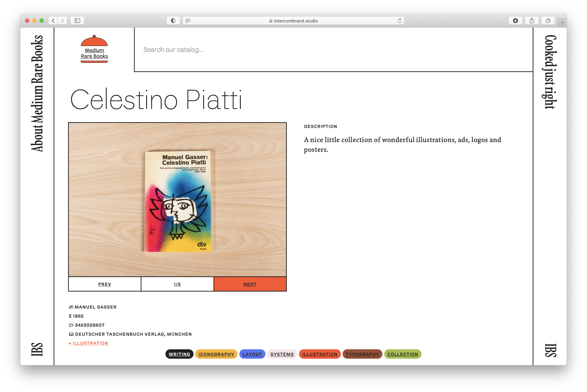Image resolution: width=587 pixels, height=392 pixels.
Task: Minimize the window with yellow button
Action: (x=35, y=20)
